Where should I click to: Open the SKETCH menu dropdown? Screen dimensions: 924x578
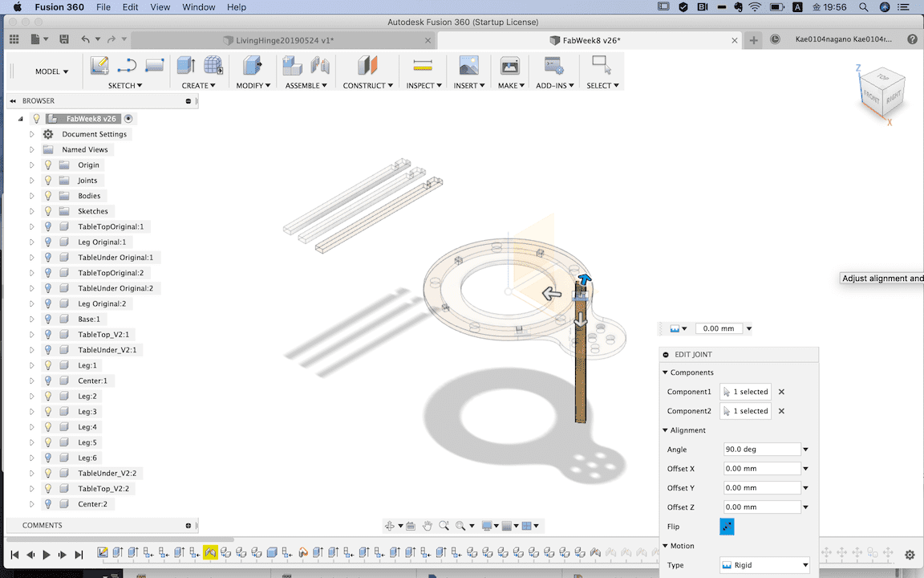[x=125, y=86]
